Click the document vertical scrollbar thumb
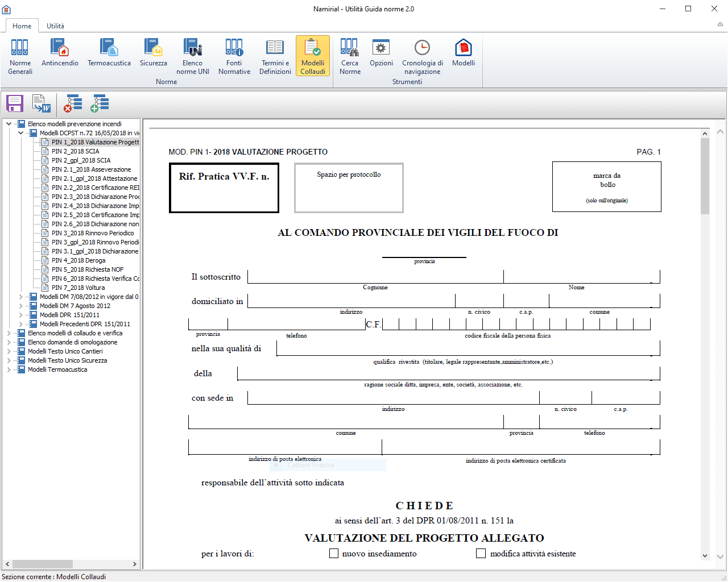Viewport: 728px width, 582px height. 705,176
